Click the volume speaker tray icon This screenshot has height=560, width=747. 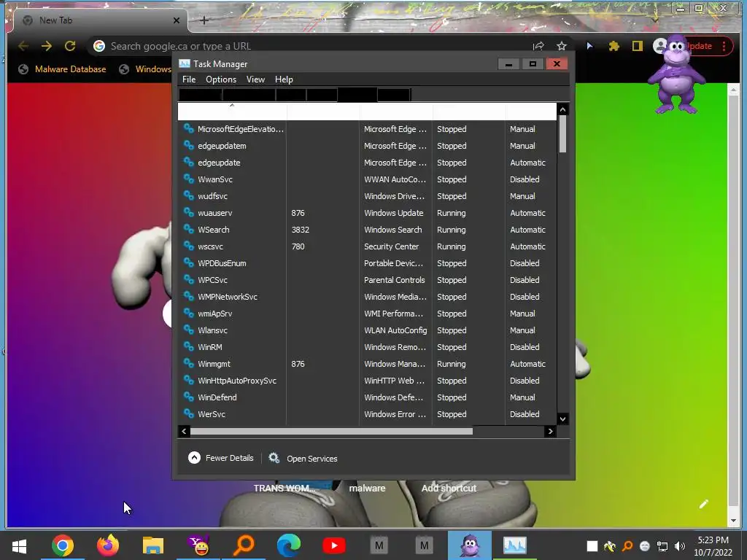[680, 546]
